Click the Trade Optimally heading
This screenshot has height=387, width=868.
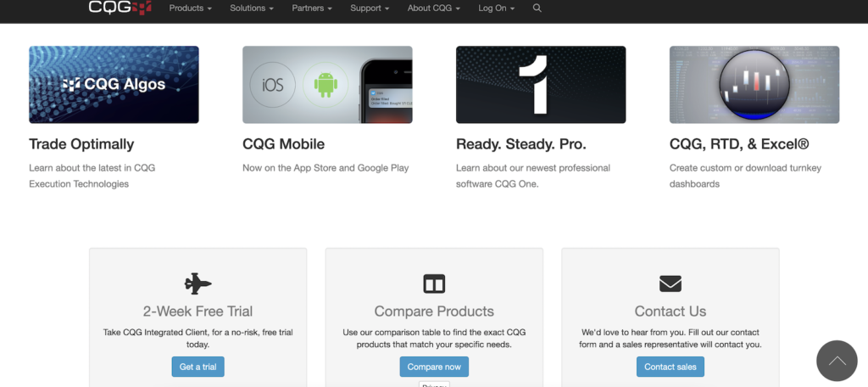click(x=81, y=144)
